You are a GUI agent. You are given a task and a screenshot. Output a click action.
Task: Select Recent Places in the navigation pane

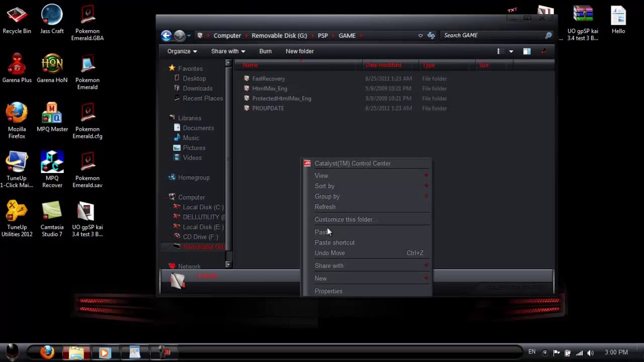[x=202, y=99]
